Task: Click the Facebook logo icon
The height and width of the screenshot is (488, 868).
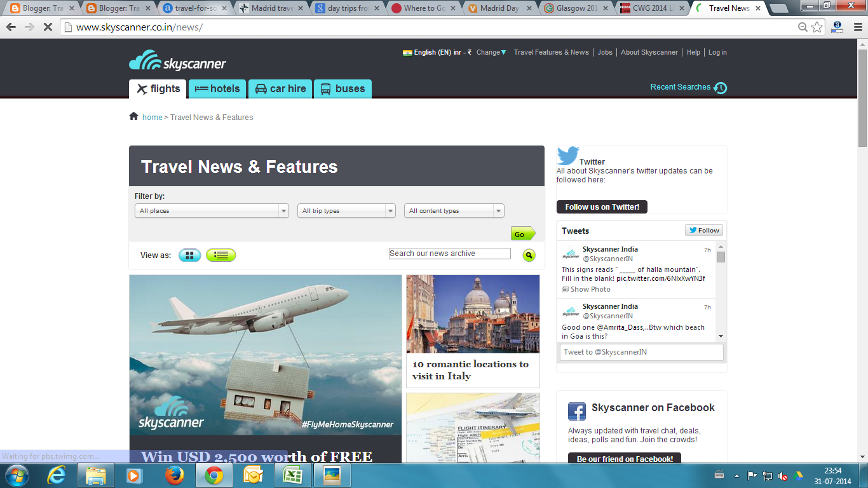Action: 576,411
